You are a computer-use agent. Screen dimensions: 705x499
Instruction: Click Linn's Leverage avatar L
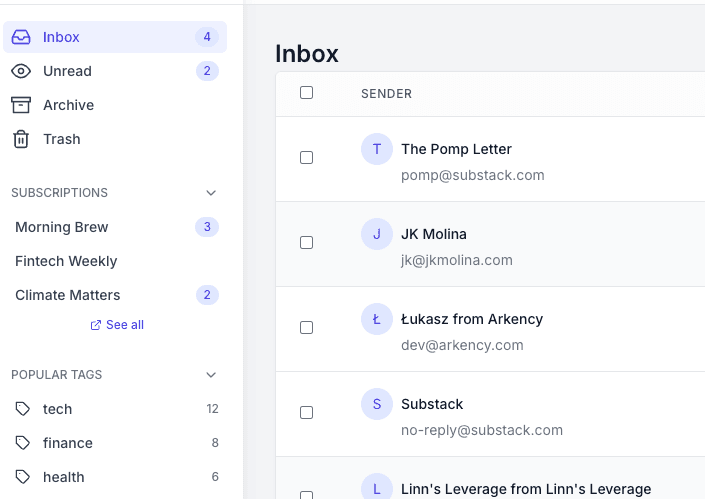click(x=377, y=486)
